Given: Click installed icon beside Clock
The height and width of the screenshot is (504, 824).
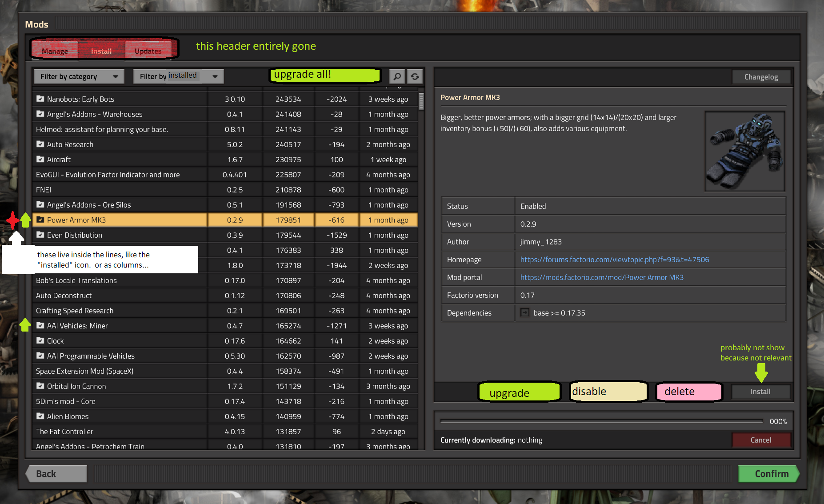Looking at the screenshot, I should click(x=40, y=340).
